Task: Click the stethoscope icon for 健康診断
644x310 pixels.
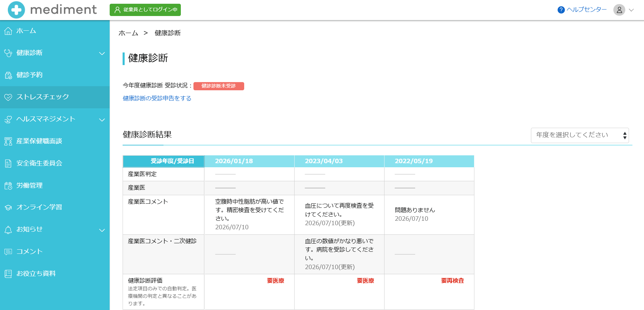Action: coord(8,53)
